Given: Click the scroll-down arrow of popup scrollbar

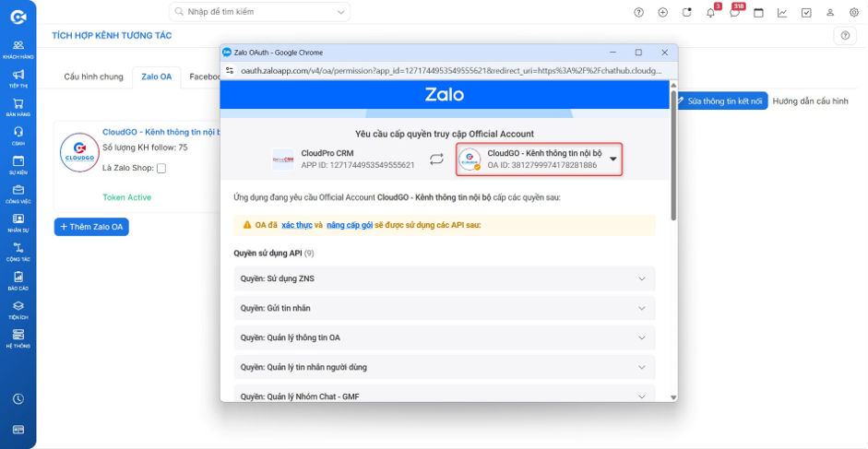Looking at the screenshot, I should point(673,397).
